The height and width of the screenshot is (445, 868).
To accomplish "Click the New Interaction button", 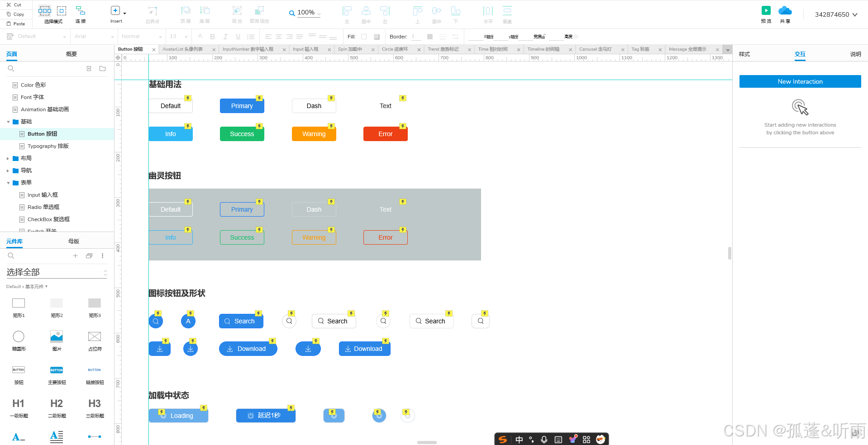I will (x=800, y=81).
